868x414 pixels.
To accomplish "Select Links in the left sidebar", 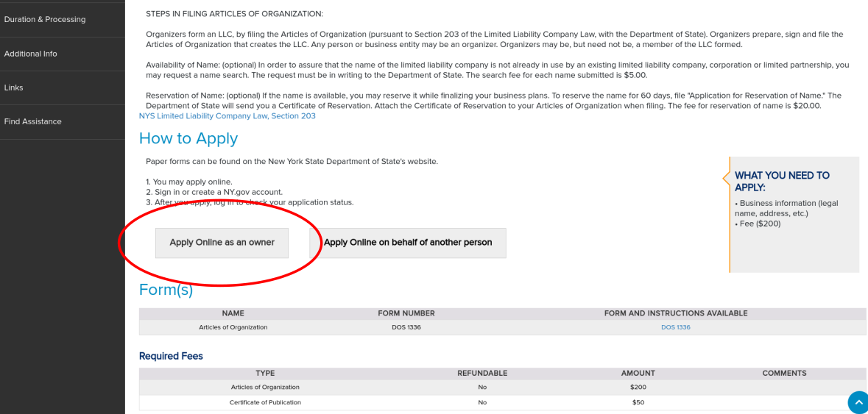I will 14,88.
